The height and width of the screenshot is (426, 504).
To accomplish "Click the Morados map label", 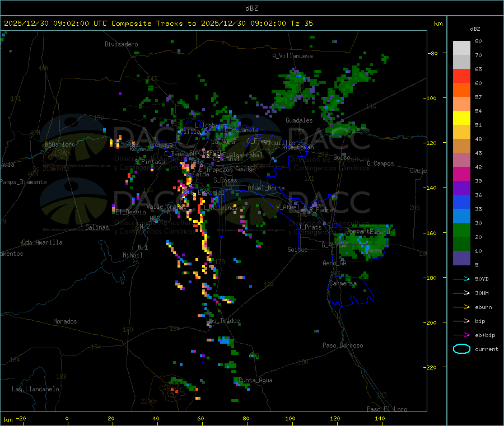I will point(65,321).
